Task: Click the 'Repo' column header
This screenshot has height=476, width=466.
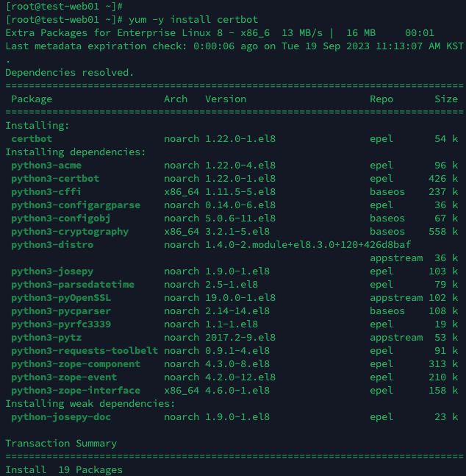Action: (x=381, y=99)
